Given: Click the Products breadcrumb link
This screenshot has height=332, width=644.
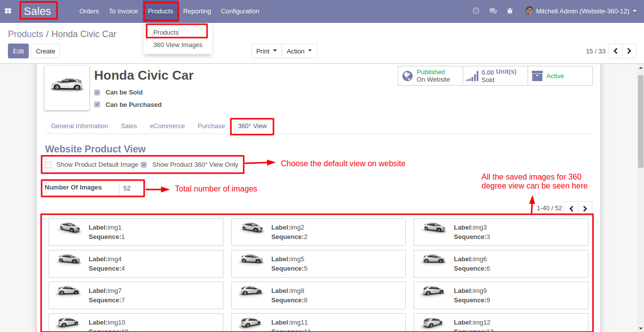Looking at the screenshot, I should click(x=25, y=34).
